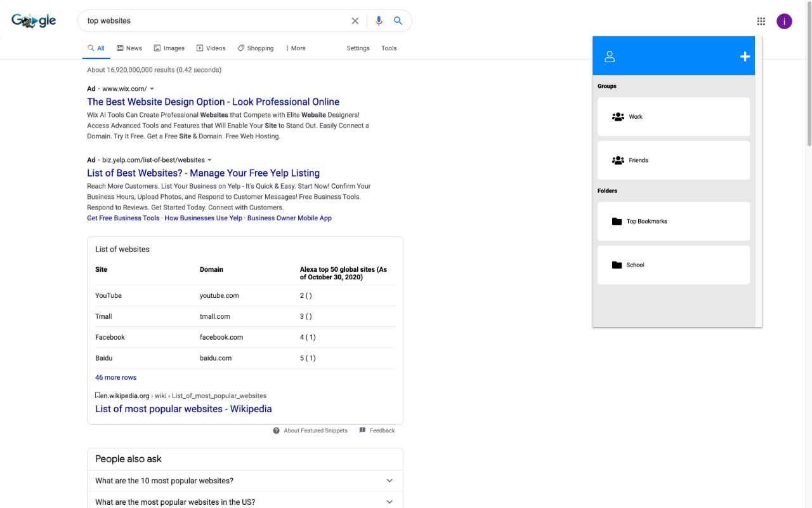Click the Google apps grid icon
812x508 pixels.
point(761,22)
